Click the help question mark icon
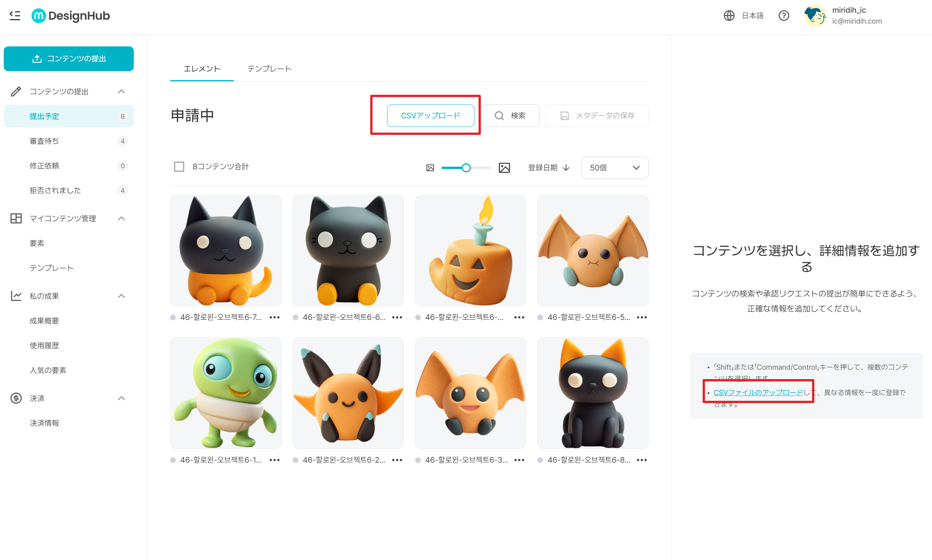Image resolution: width=932 pixels, height=560 pixels. coord(784,15)
